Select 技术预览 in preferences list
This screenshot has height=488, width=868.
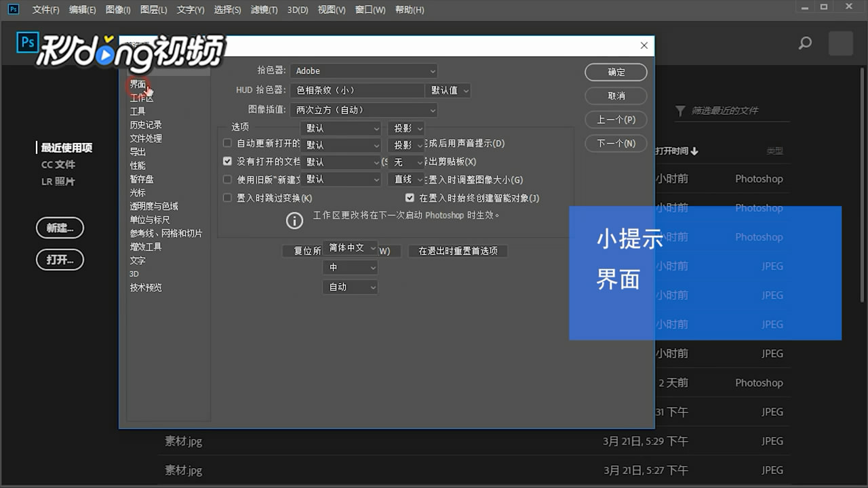(x=146, y=287)
